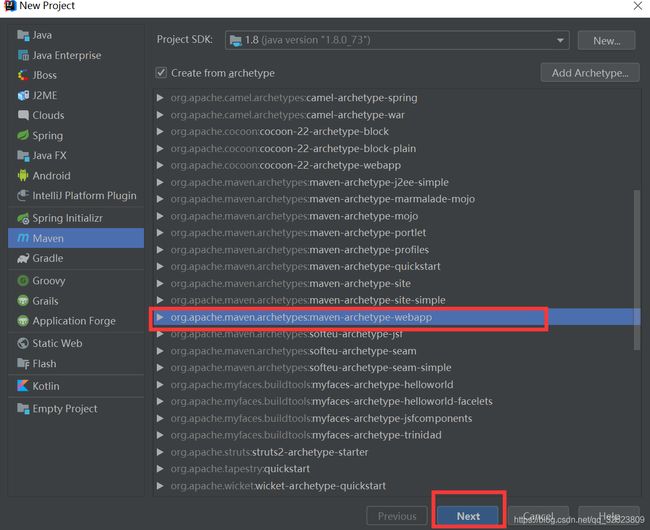Choose the Android robot icon
Image resolution: width=650 pixels, height=530 pixels.
(x=23, y=176)
